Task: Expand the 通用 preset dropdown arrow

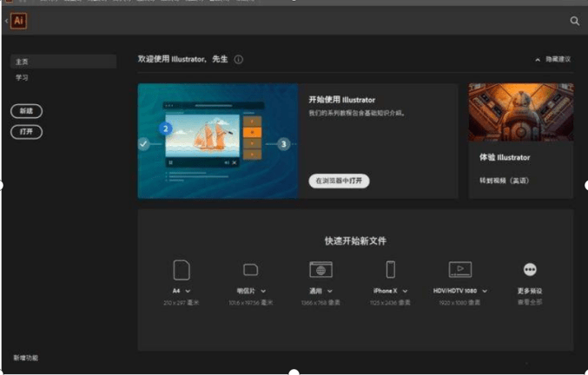Action: [330, 291]
